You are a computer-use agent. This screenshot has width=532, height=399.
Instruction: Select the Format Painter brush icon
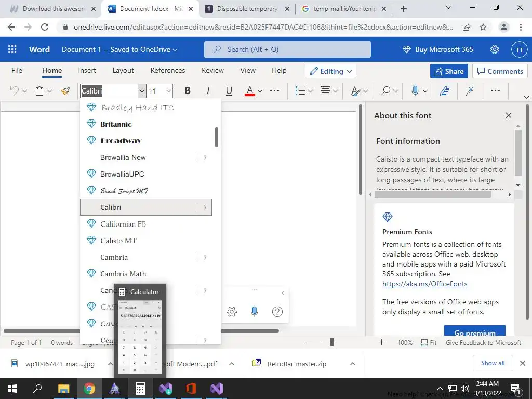coord(65,90)
